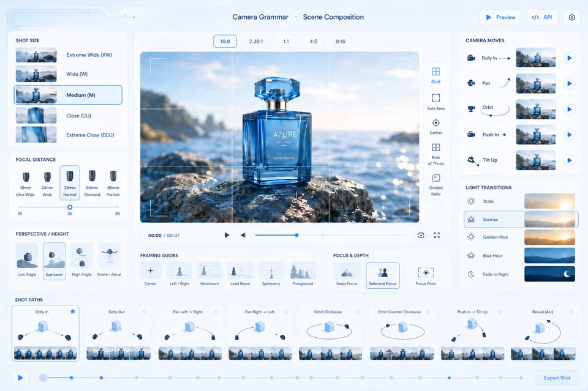Play the Push-In camera move preview
The image size is (588, 391).
pos(569,135)
